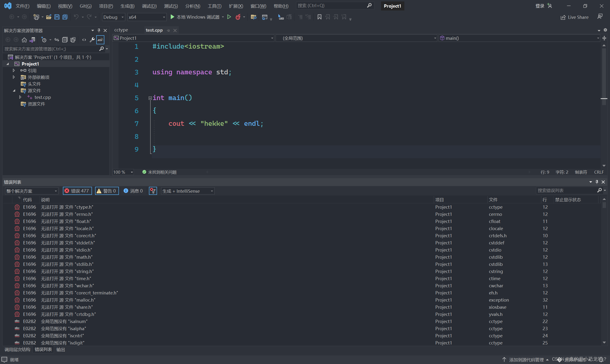This screenshot has height=364, width=610.
Task: Expand the test.cpp tree node
Action: (20, 97)
